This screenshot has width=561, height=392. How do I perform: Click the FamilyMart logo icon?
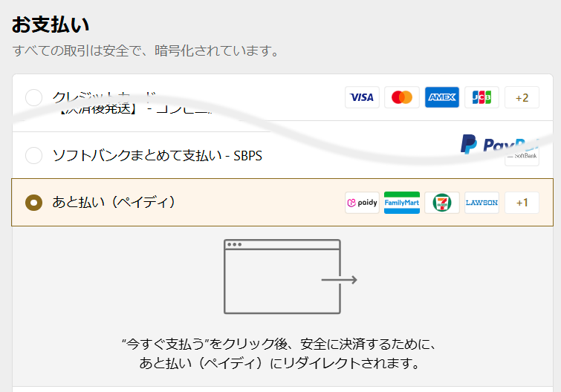coord(402,203)
